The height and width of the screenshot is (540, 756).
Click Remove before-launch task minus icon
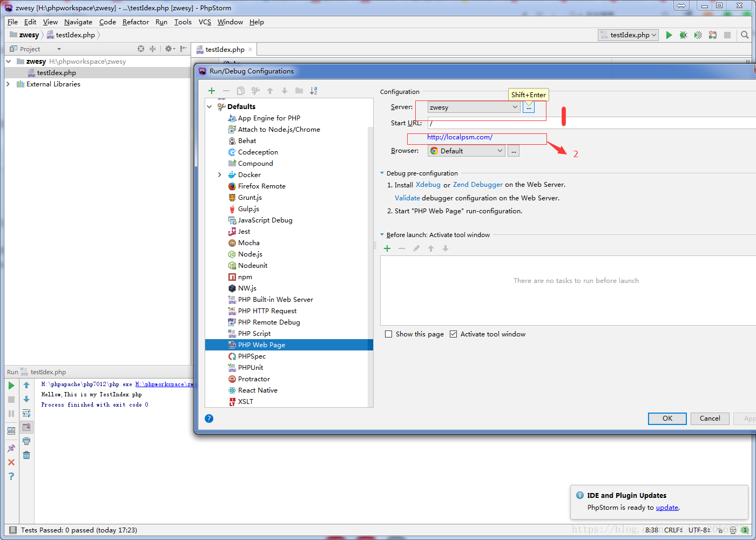402,248
